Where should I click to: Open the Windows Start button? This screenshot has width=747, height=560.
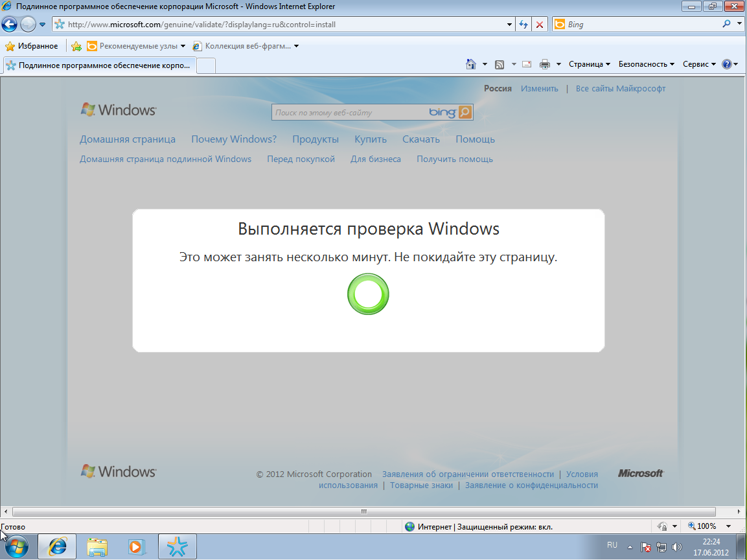point(17,547)
